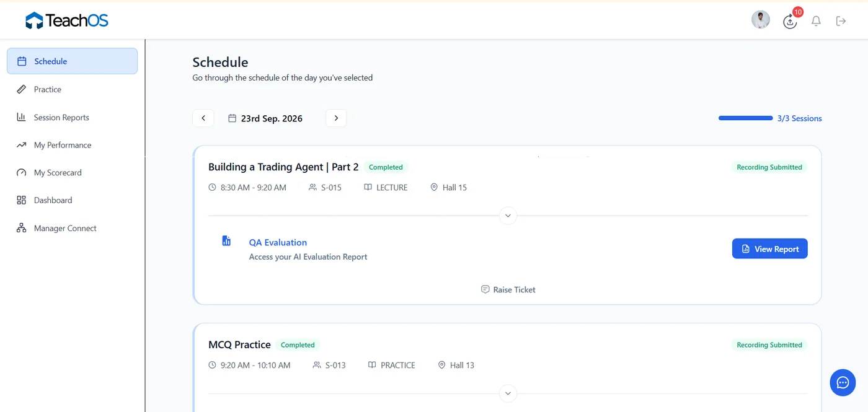This screenshot has height=412, width=868.
Task: Click the LECTURE type label
Action: [392, 187]
